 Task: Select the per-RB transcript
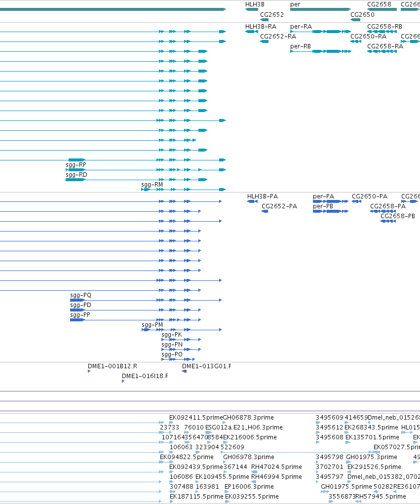[320, 51]
